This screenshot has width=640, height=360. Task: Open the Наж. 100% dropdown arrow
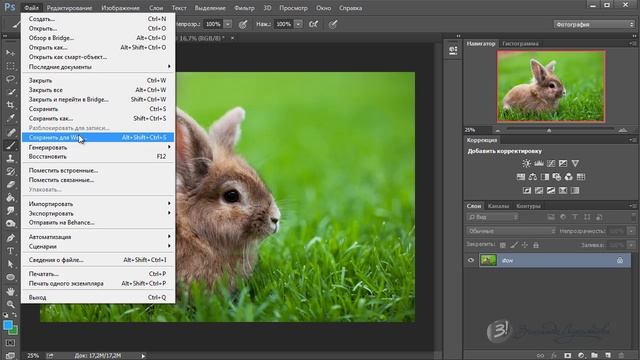[x=298, y=24]
